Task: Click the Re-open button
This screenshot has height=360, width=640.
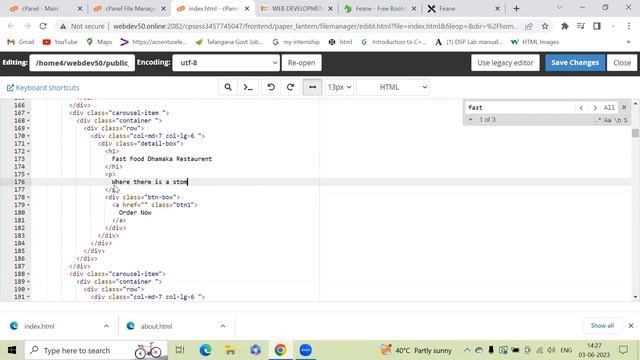Action: tap(301, 63)
